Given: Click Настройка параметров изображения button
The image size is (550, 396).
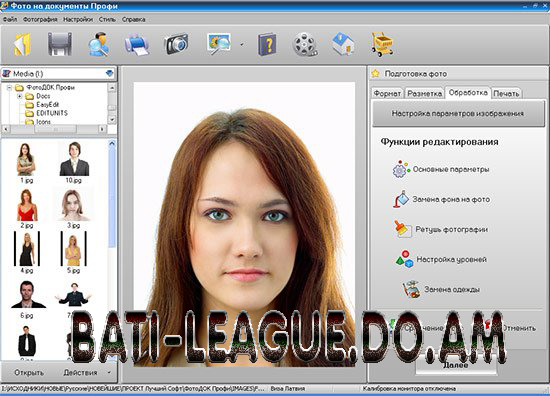Looking at the screenshot, I should 458,113.
